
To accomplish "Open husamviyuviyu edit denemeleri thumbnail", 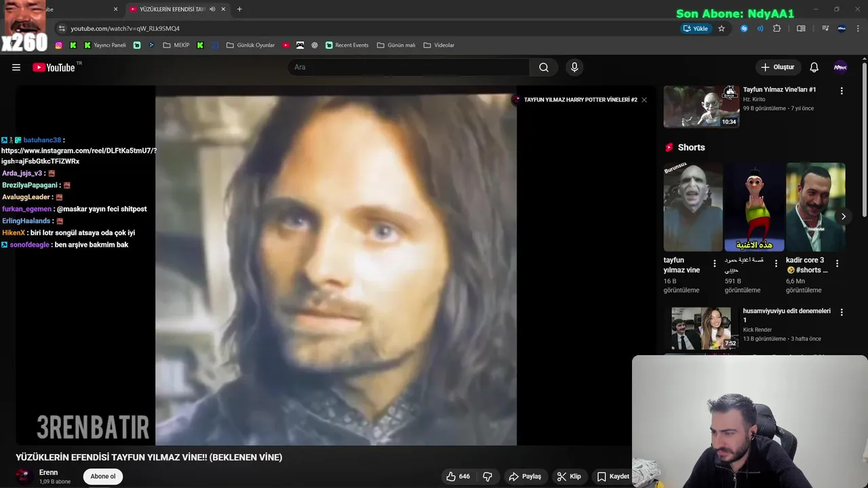I will [x=701, y=328].
